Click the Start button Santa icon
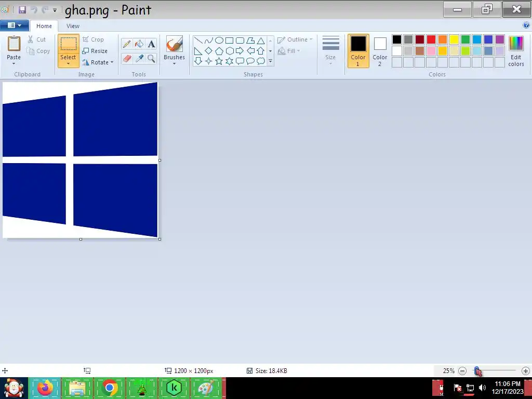The width and height of the screenshot is (532, 399). click(14, 388)
